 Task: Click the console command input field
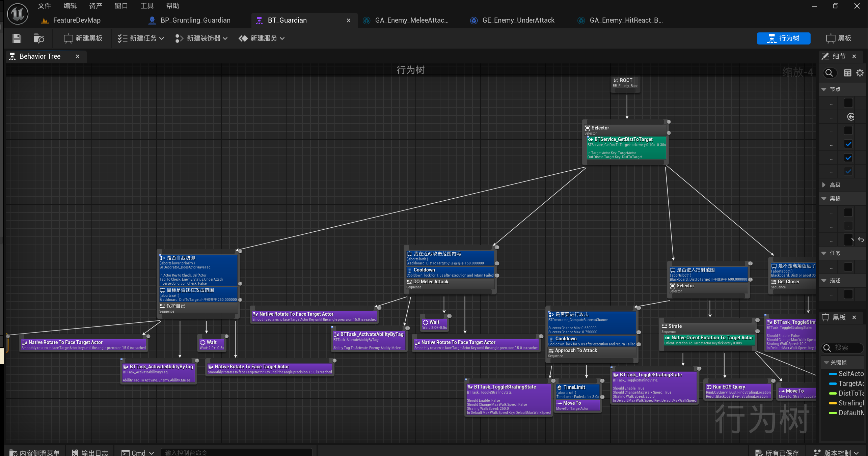236,452
